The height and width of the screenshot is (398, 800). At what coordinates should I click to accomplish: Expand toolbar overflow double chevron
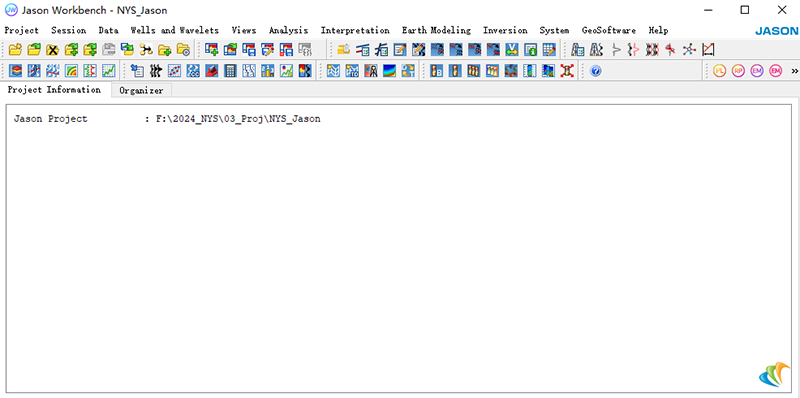[794, 71]
